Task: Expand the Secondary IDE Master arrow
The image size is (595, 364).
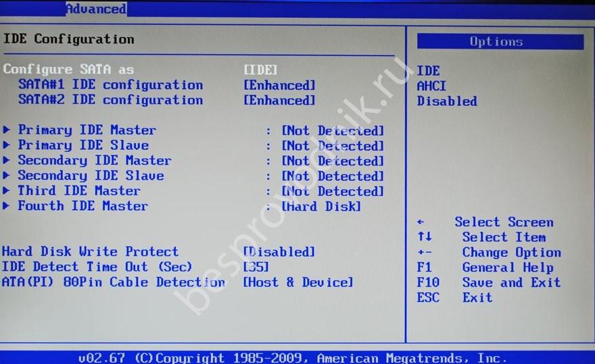Action: coord(7,161)
